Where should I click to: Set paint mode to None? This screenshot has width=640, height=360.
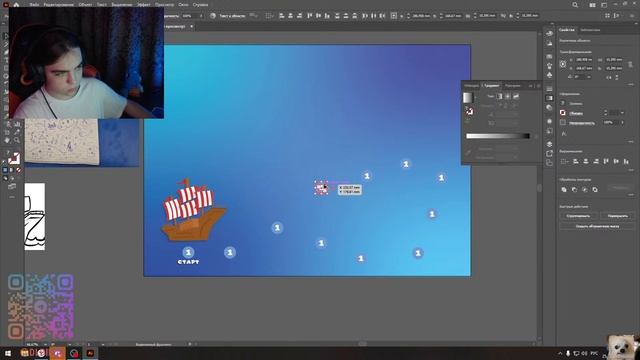pos(18,170)
